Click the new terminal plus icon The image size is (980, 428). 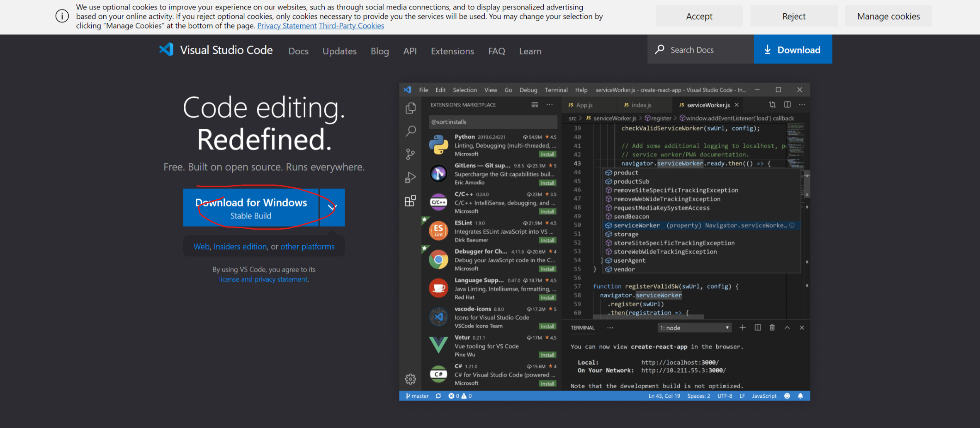point(742,328)
